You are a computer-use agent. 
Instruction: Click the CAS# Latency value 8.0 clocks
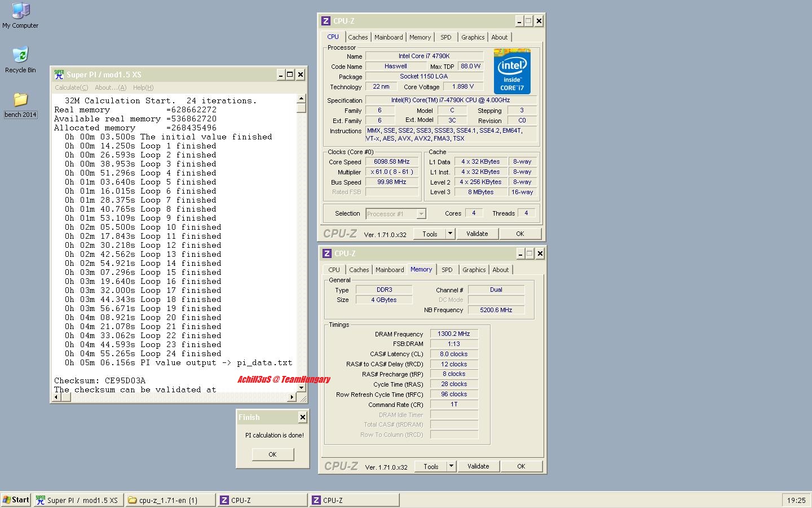(x=454, y=354)
